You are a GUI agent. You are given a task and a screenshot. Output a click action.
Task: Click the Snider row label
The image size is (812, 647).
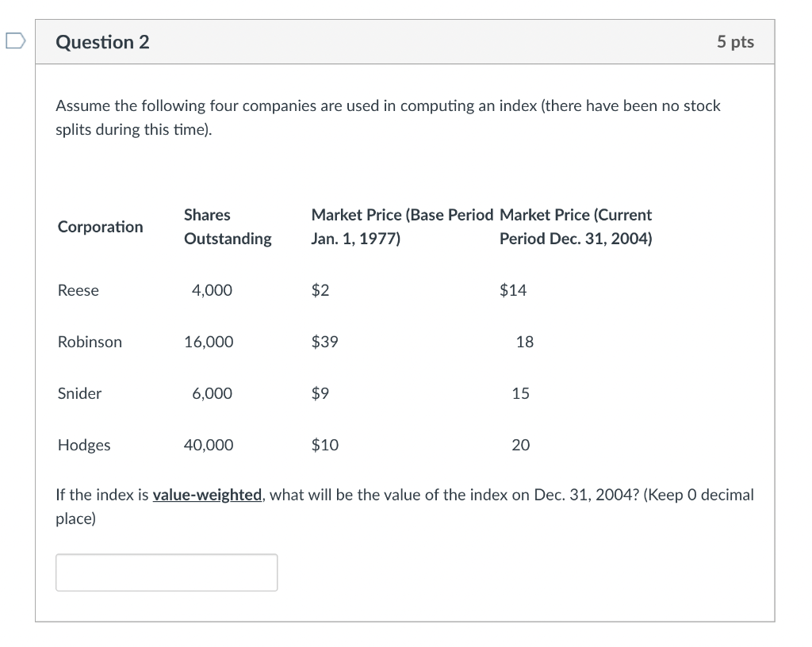tap(79, 393)
